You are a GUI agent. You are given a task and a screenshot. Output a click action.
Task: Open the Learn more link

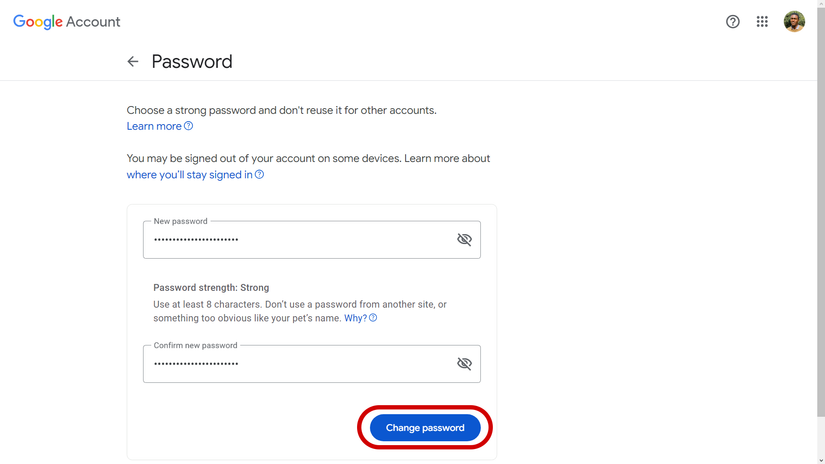point(154,126)
